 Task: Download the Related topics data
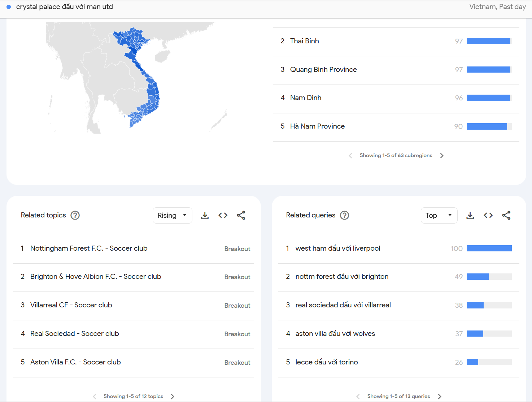(x=205, y=216)
